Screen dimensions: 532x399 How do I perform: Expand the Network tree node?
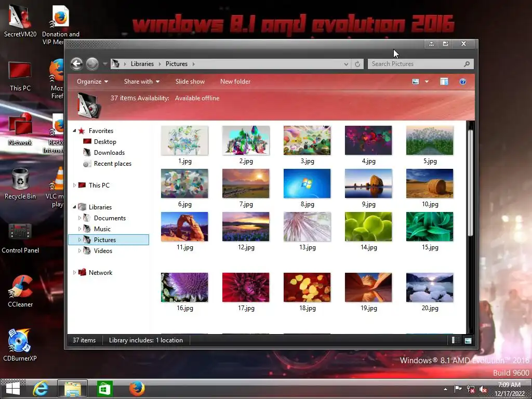[x=74, y=272]
